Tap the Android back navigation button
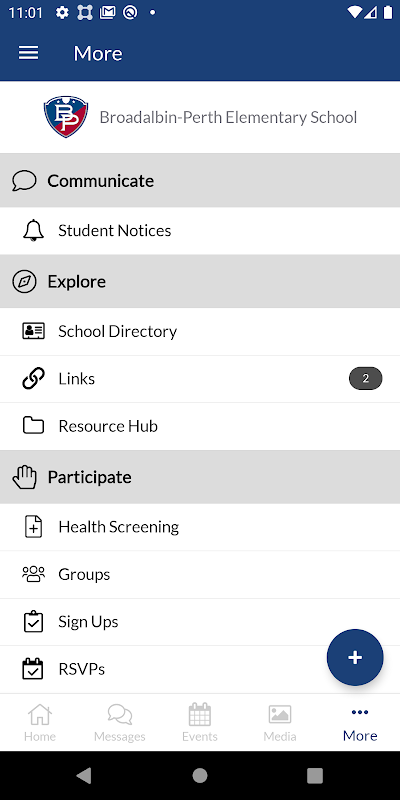 [x=84, y=776]
